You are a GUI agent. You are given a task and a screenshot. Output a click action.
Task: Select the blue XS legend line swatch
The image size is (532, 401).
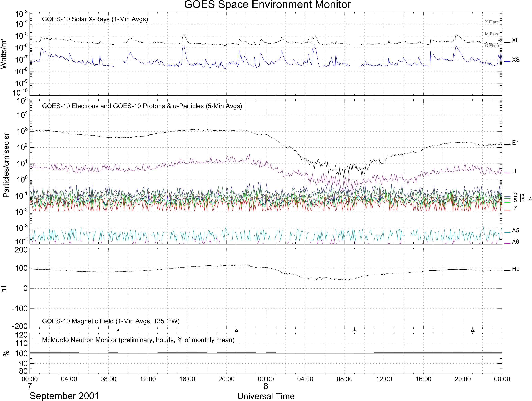pos(507,62)
